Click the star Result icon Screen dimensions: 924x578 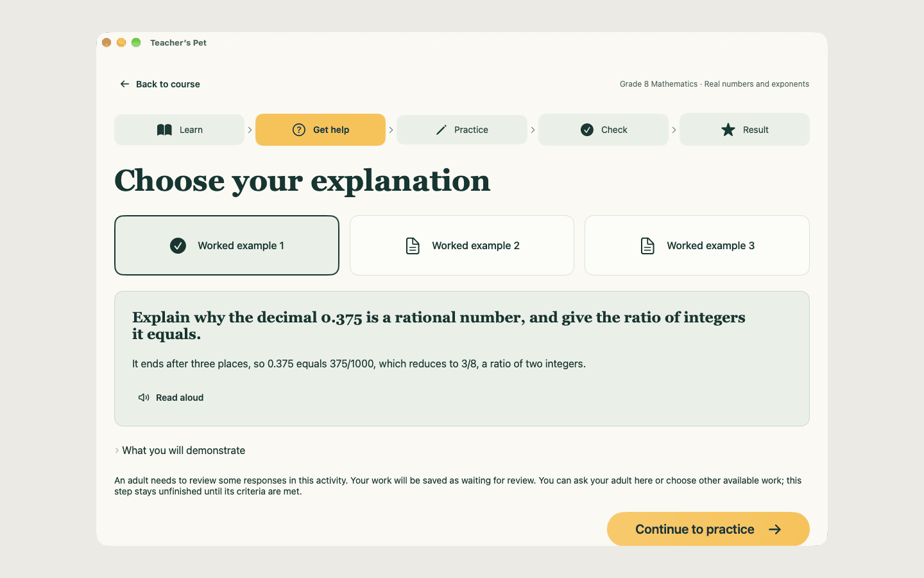pyautogui.click(x=728, y=130)
